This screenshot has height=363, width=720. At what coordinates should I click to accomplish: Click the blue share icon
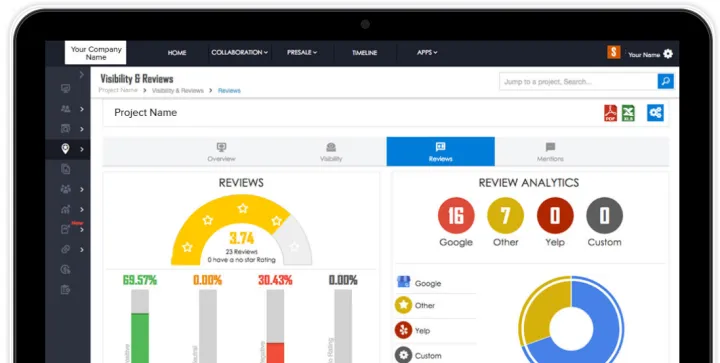(655, 113)
